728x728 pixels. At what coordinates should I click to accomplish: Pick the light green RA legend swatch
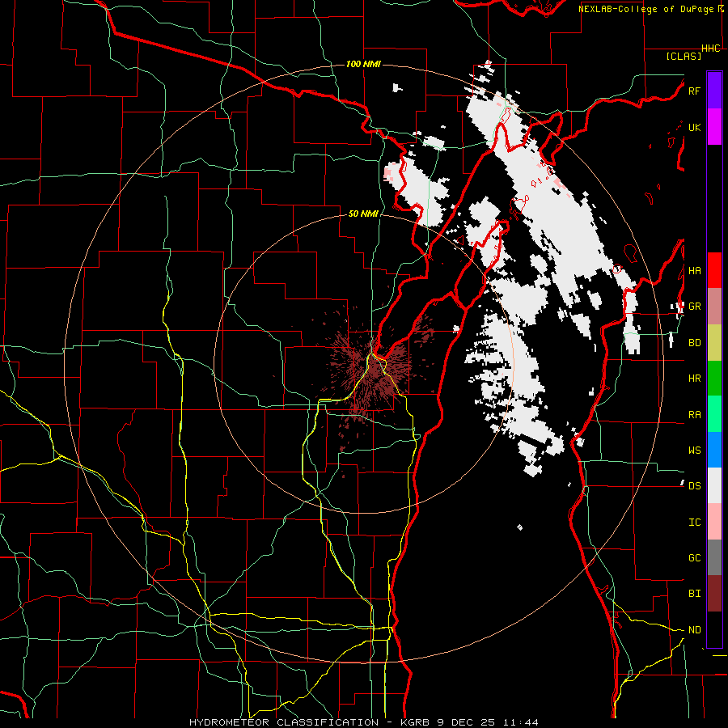(x=714, y=414)
